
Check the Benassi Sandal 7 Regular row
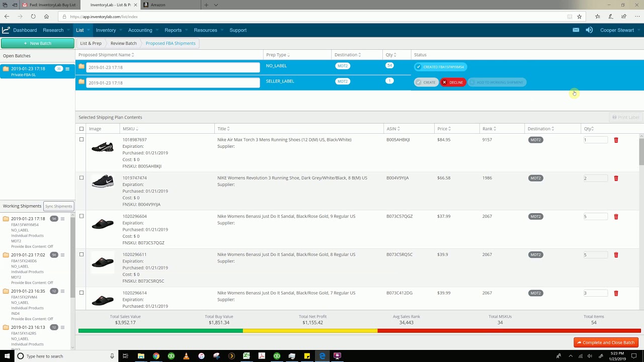82,293
